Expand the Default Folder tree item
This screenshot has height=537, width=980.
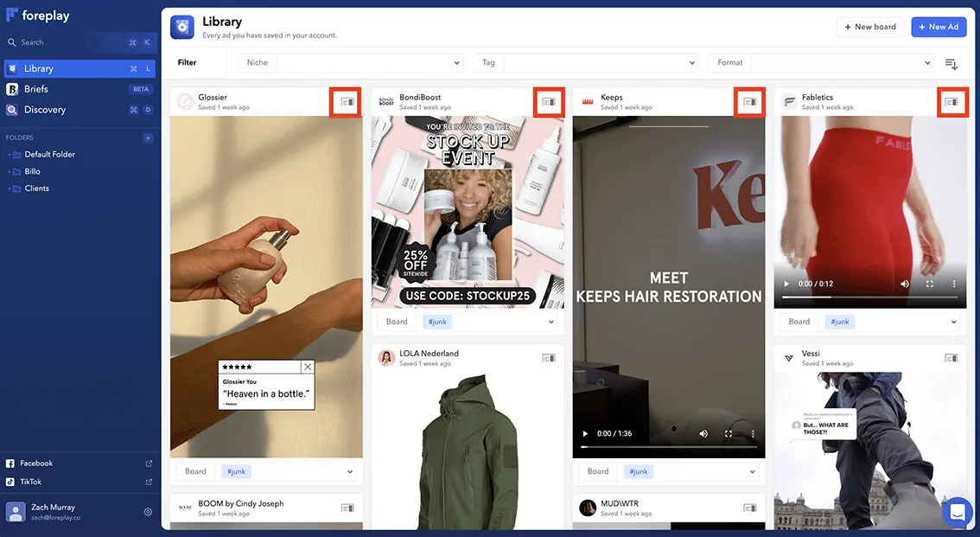[9, 155]
